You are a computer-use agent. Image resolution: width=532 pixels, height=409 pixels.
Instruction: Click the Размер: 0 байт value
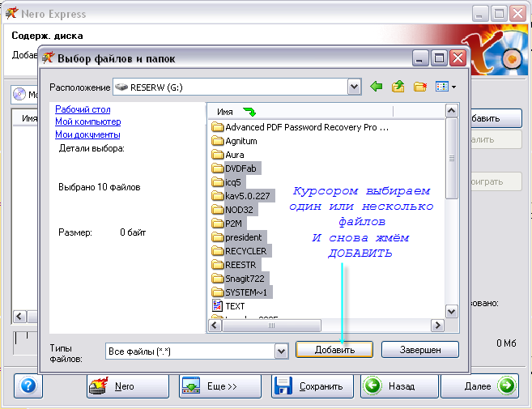133,232
